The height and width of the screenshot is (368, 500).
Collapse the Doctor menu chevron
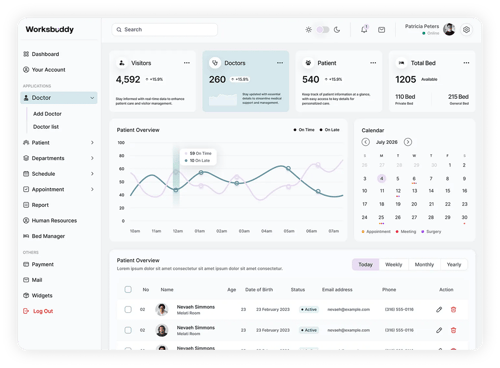(92, 98)
